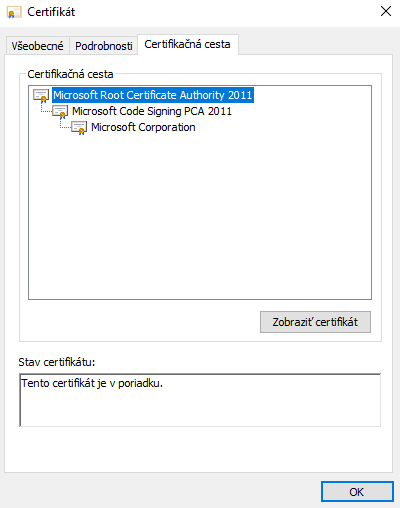
Task: Select the Certifikačná cesta tab
Action: click(x=188, y=44)
